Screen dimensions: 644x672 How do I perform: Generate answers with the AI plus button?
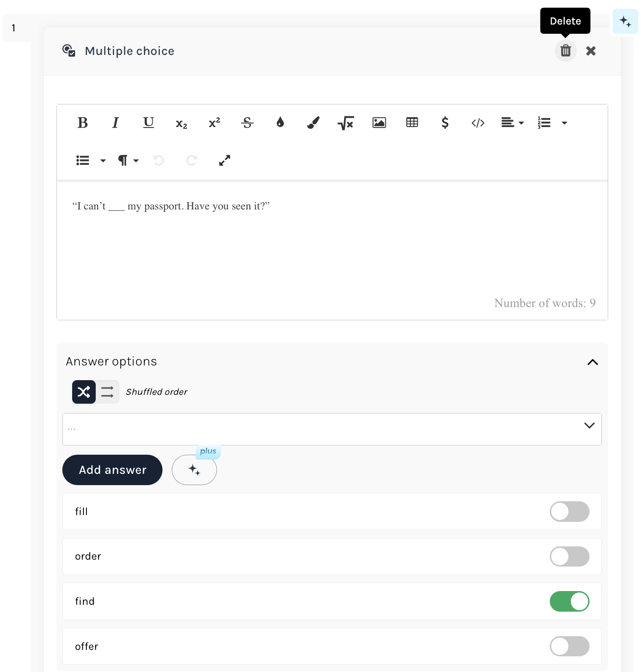click(194, 470)
